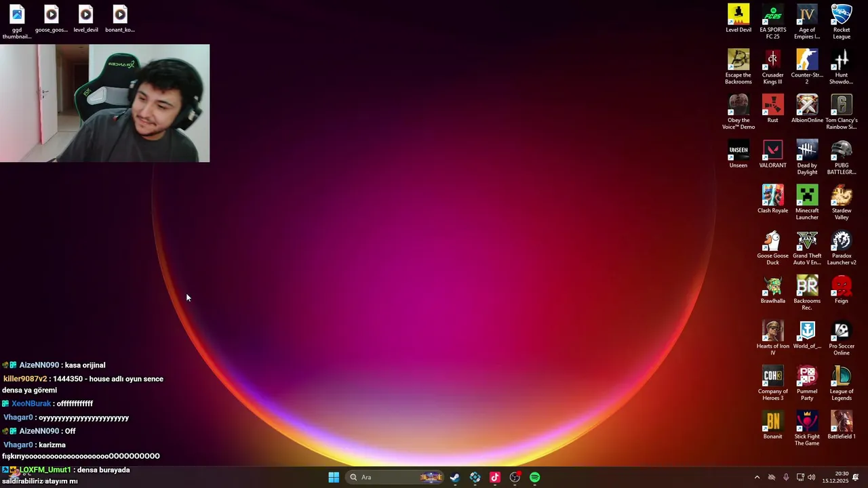Screen dimensions: 868x488
Task: Select bonant_ko video file on desktop
Action: 120,19
